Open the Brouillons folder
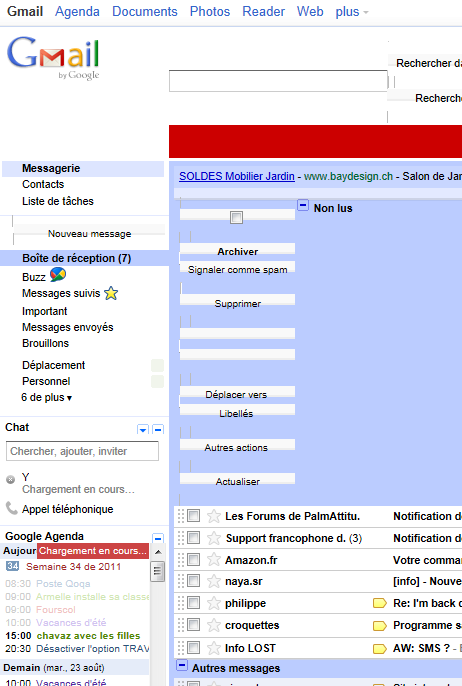The width and height of the screenshot is (462, 686). pyautogui.click(x=45, y=343)
